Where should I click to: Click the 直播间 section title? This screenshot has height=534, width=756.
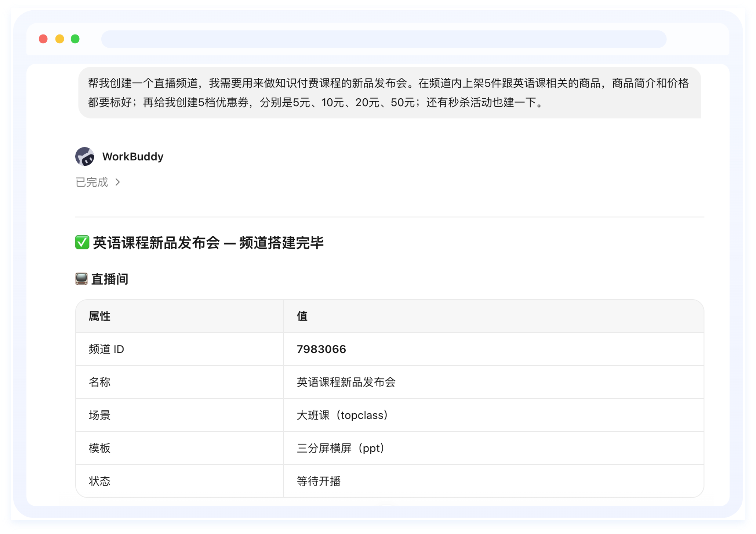click(x=110, y=279)
